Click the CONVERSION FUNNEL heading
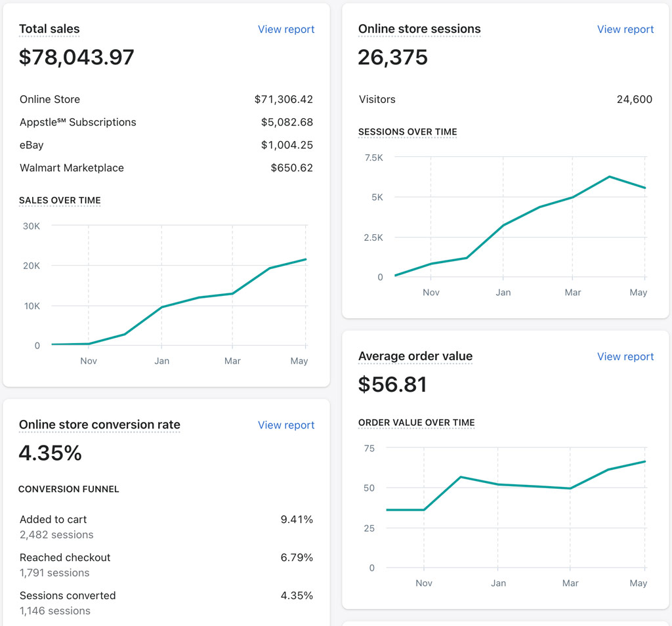The height and width of the screenshot is (626, 672). point(68,489)
